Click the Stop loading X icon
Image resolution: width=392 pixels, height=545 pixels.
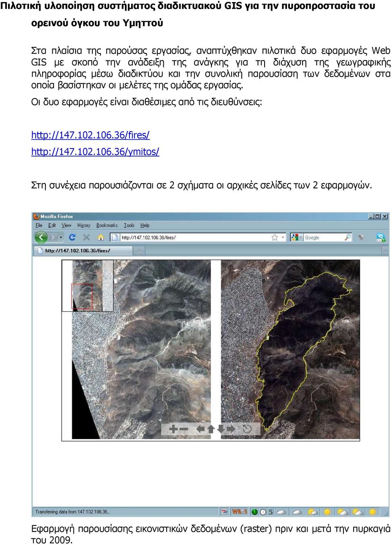(87, 237)
